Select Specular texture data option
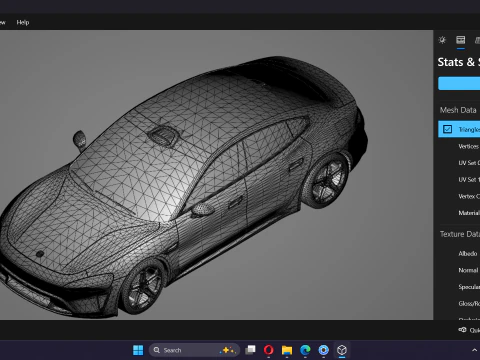 469,287
